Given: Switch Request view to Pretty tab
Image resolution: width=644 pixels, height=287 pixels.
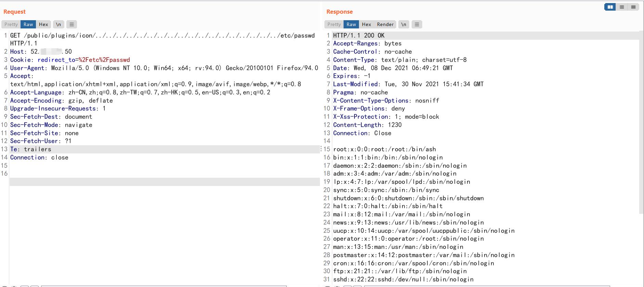Looking at the screenshot, I should click(x=11, y=24).
